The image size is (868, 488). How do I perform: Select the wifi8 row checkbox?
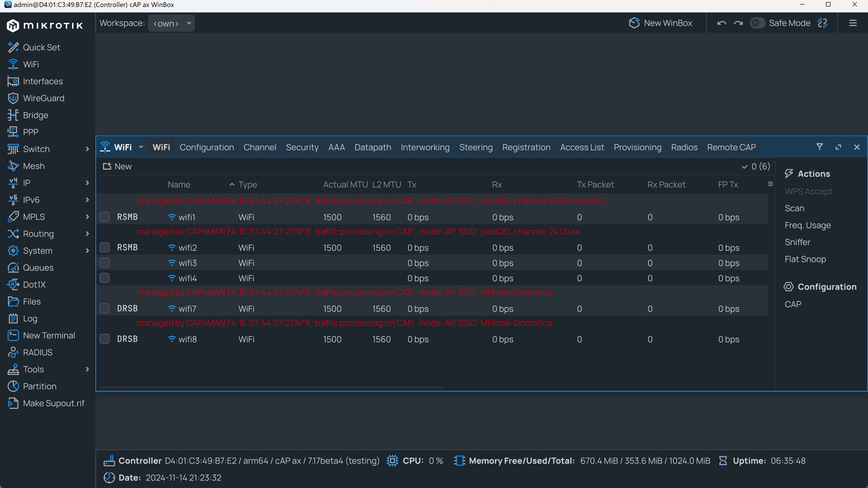pos(105,339)
